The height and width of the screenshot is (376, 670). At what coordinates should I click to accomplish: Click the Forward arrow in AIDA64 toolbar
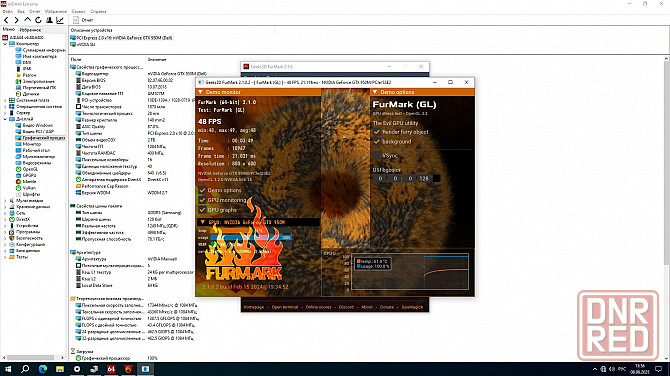tap(17, 20)
